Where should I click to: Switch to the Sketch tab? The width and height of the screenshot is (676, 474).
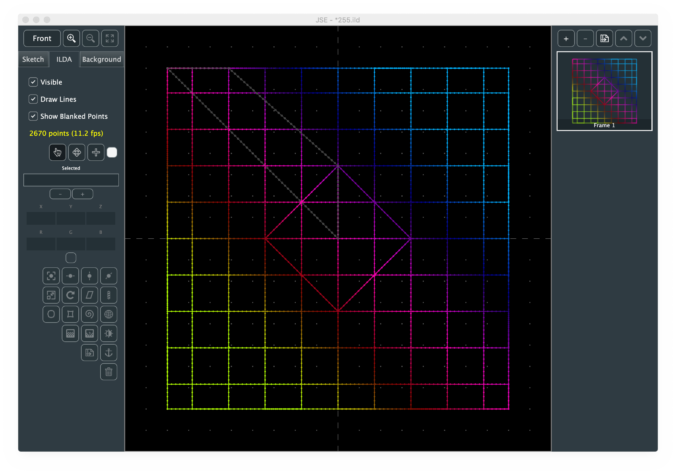[33, 60]
